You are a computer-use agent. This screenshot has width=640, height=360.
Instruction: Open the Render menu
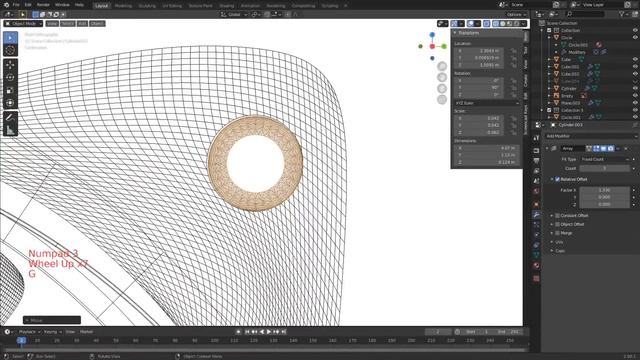pyautogui.click(x=43, y=5)
